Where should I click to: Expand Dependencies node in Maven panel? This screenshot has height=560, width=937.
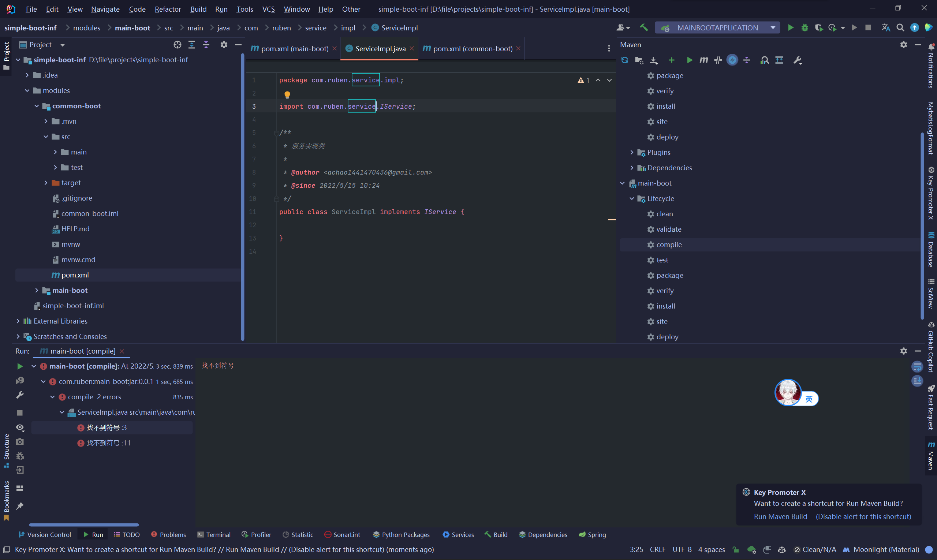pos(632,168)
